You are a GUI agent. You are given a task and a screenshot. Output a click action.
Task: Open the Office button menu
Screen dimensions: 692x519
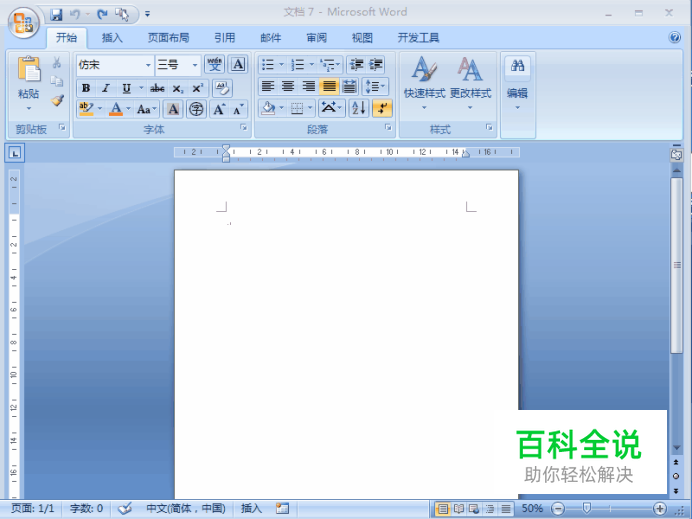coord(23,23)
